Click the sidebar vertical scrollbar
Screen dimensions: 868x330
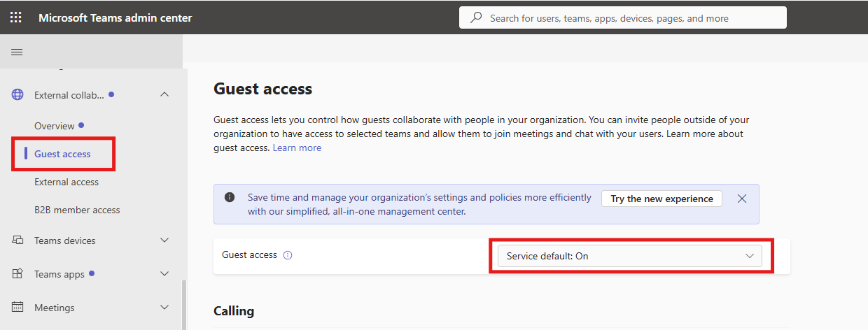(x=184, y=305)
